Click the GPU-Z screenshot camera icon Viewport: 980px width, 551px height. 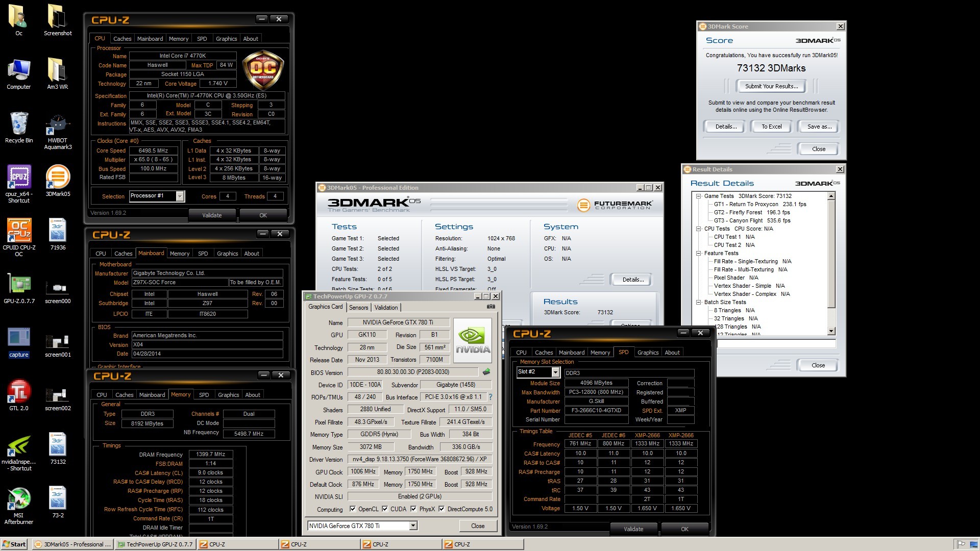[491, 307]
